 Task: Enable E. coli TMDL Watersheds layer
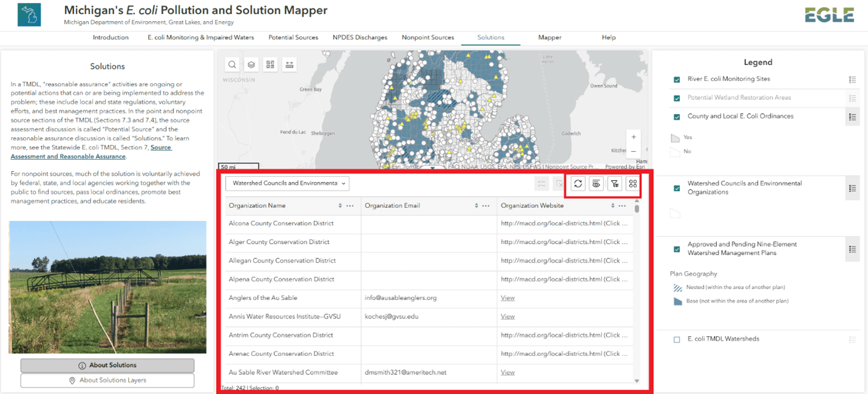677,340
